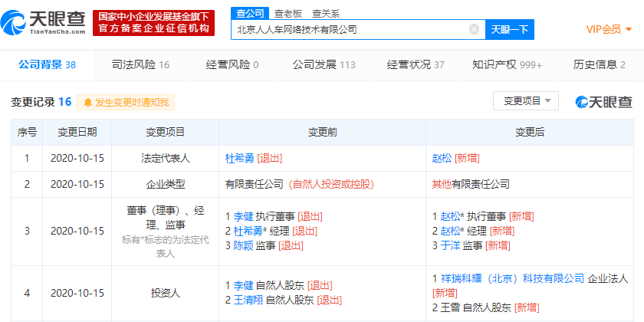The image size is (644, 322).
Task: Open 赵松 执行董事 link in 变更后
Action: coord(451,216)
